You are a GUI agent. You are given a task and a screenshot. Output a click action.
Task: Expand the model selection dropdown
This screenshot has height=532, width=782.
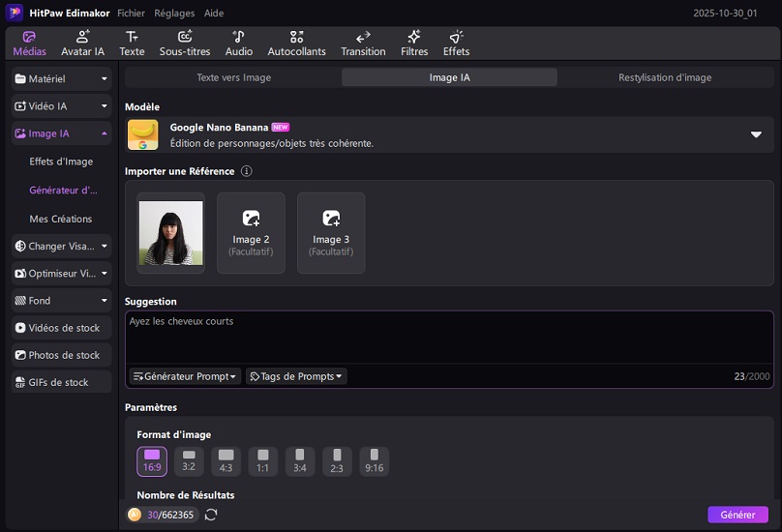(x=756, y=134)
